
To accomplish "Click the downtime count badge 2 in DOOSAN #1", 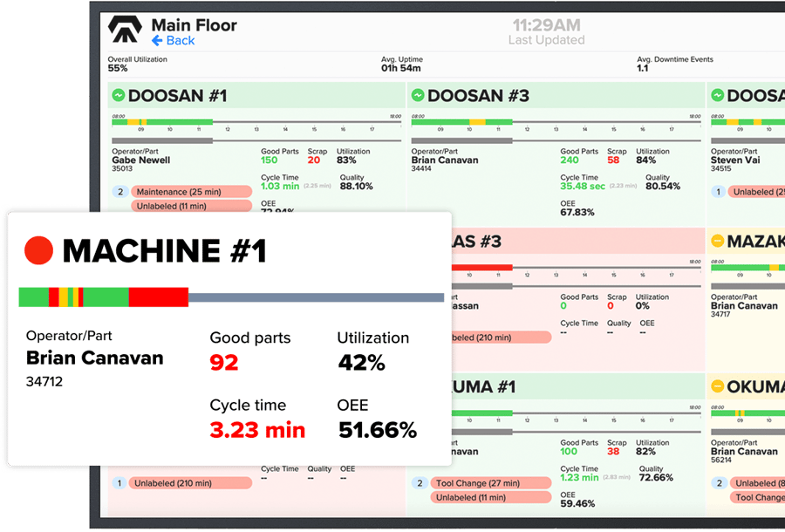I will (x=120, y=192).
